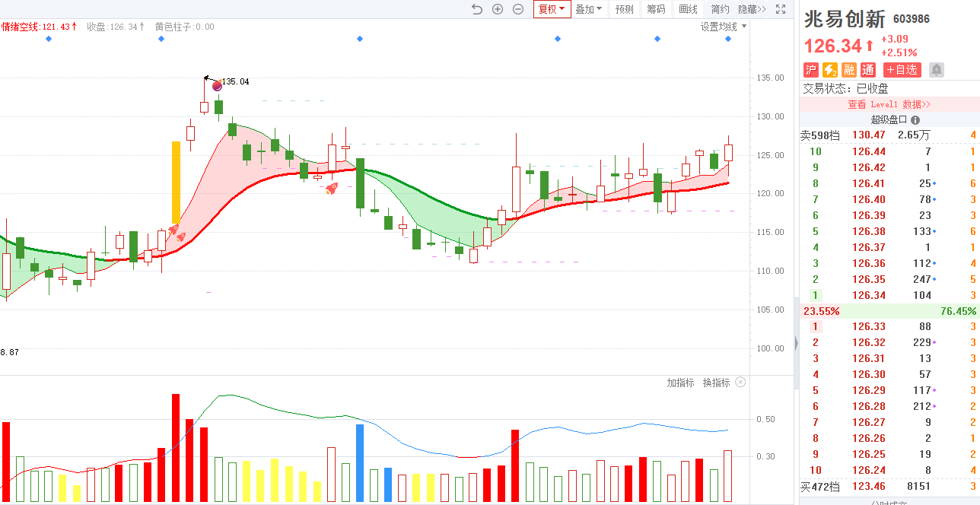Open the 复权 dropdown
The image size is (980, 505).
point(552,9)
